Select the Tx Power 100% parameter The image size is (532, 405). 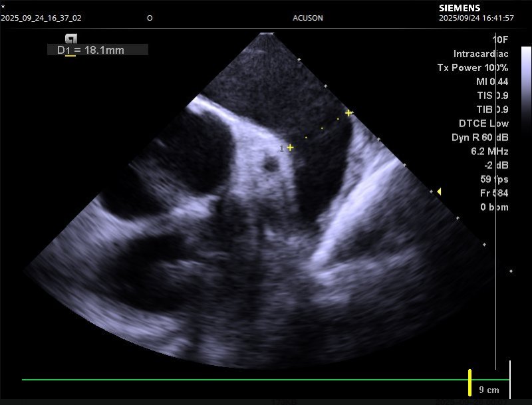[472, 68]
